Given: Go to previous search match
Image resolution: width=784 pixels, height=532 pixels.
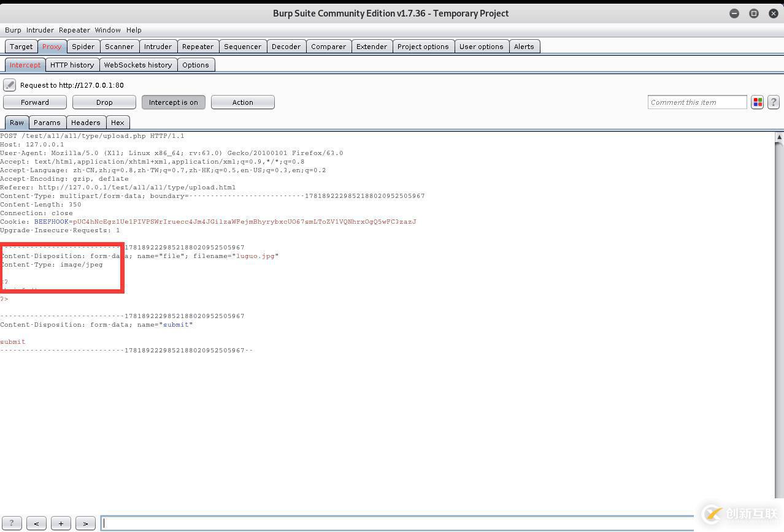Looking at the screenshot, I should 36,523.
